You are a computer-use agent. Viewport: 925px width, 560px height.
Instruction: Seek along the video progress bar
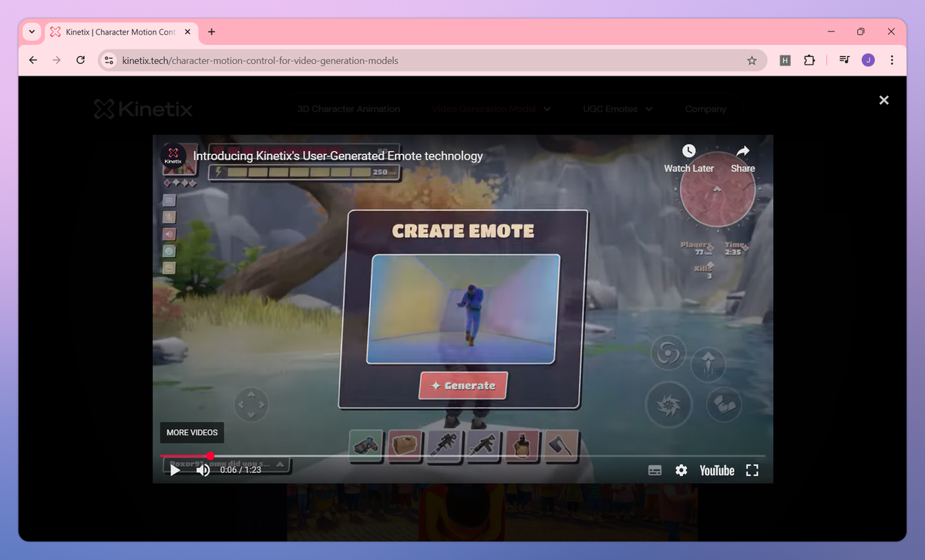462,456
